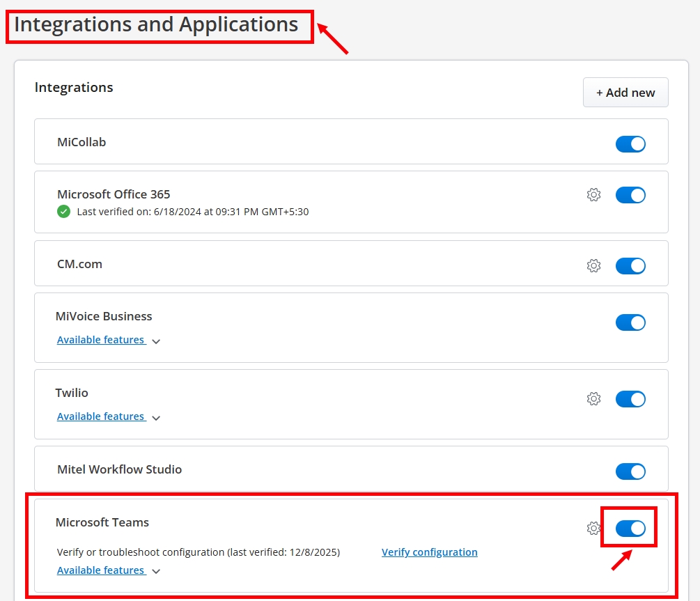Click the Integrations section heading
Image resolution: width=700 pixels, height=601 pixels.
74,88
